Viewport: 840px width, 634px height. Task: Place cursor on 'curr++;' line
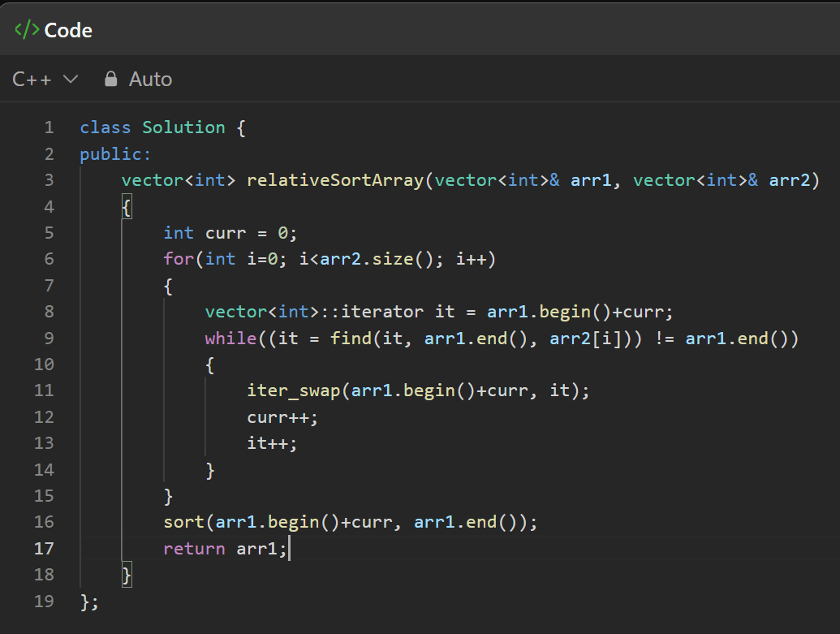pyautogui.click(x=282, y=416)
